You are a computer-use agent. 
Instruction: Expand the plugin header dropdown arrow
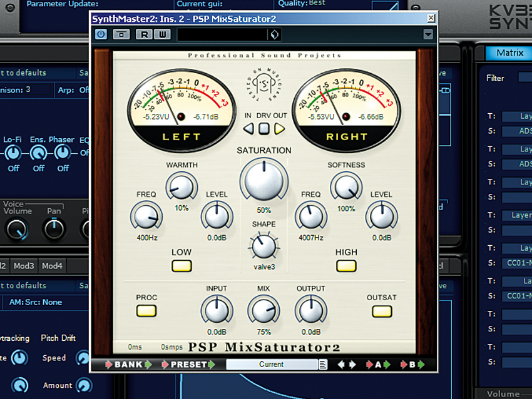(428, 34)
